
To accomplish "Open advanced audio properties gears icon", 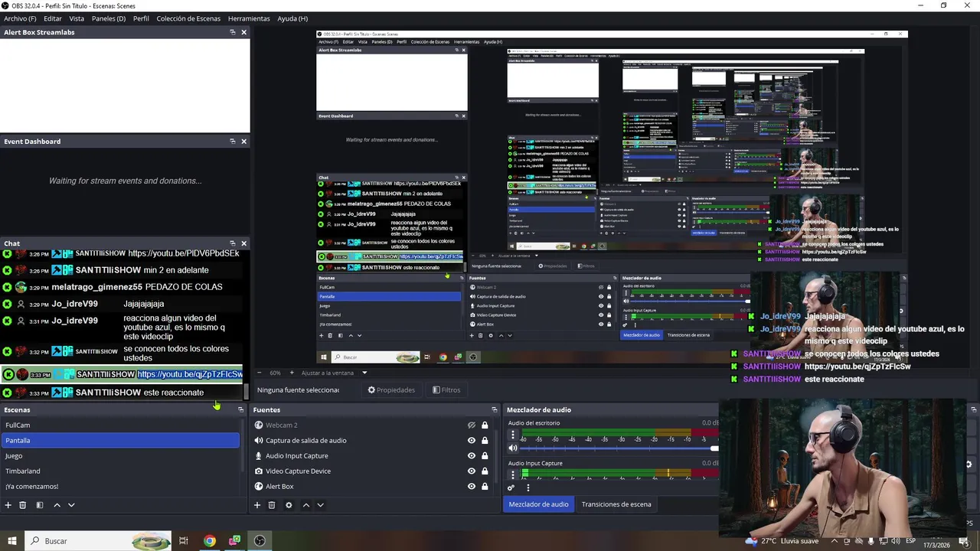I will tap(511, 487).
